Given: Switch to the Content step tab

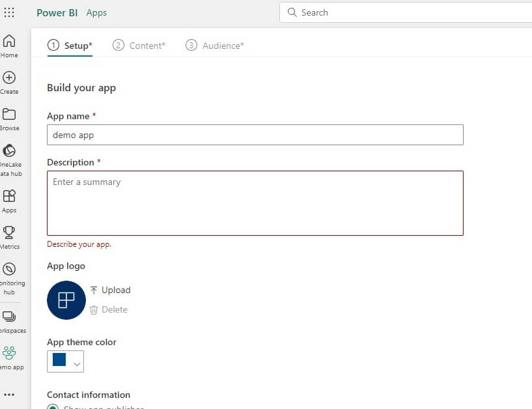Looking at the screenshot, I should pyautogui.click(x=139, y=46).
